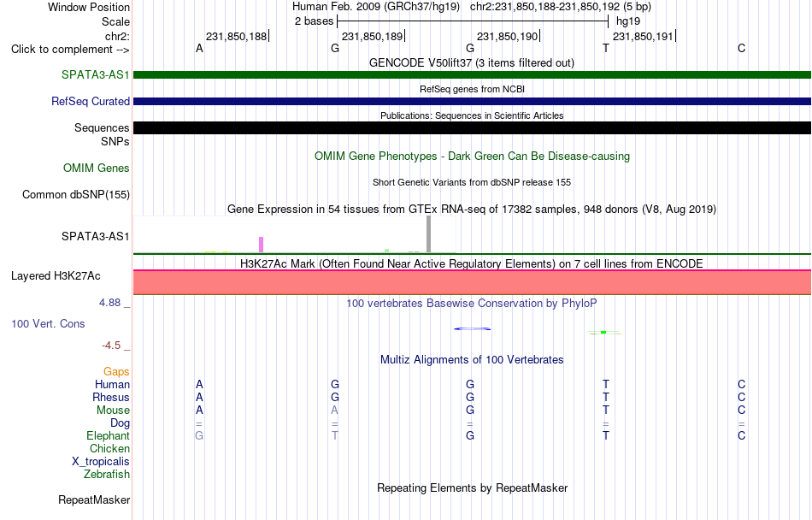Open the OMIM Genes track label
The height and width of the screenshot is (520, 812).
pos(97,168)
